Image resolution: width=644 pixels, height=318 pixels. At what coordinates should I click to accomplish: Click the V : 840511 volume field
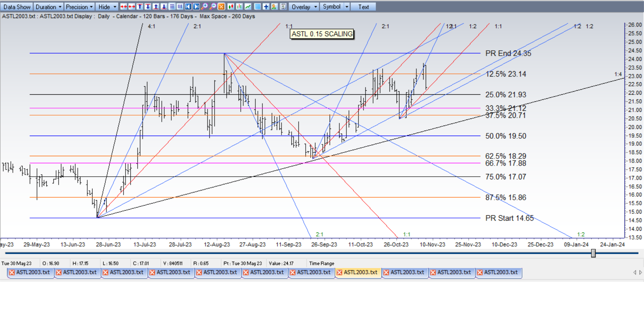173,264
